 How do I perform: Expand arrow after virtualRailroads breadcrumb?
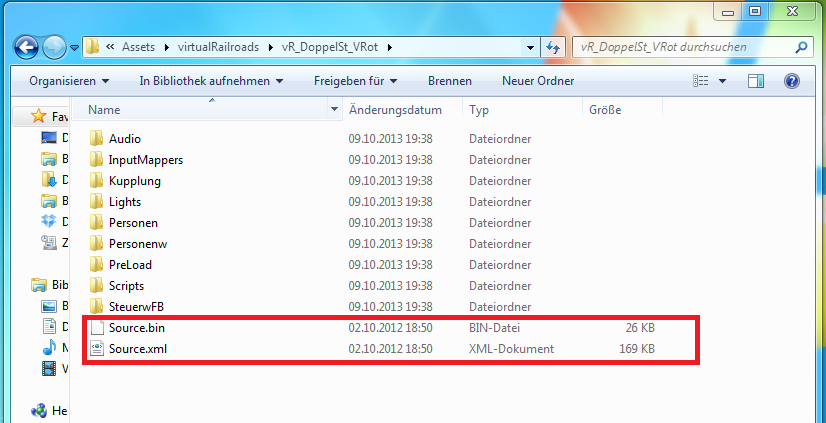pos(271,47)
